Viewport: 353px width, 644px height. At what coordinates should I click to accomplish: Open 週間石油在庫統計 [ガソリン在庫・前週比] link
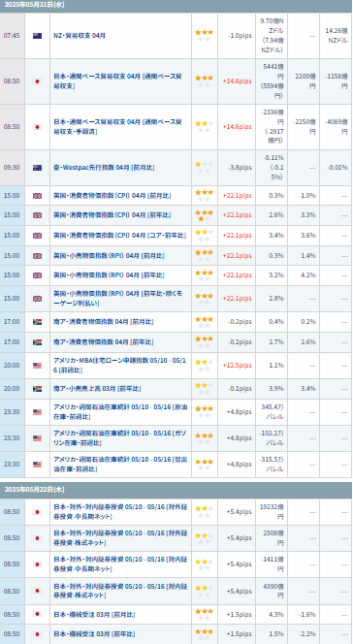pyautogui.click(x=120, y=438)
